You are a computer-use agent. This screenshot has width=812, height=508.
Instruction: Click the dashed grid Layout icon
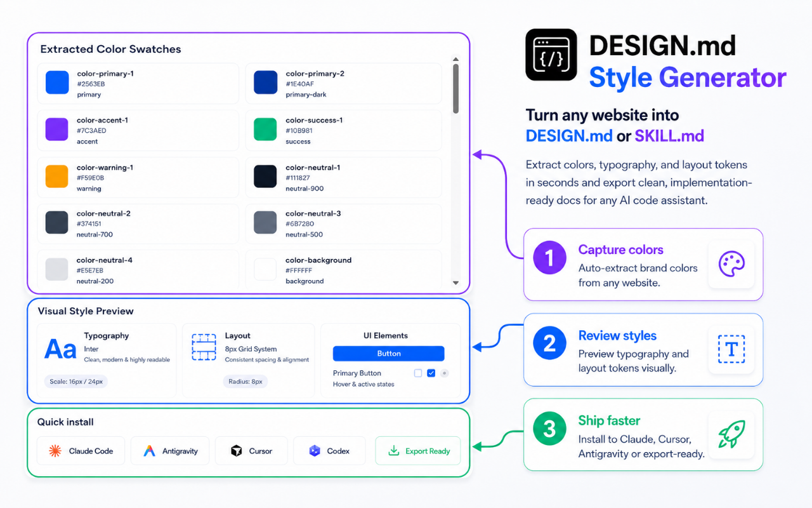204,347
